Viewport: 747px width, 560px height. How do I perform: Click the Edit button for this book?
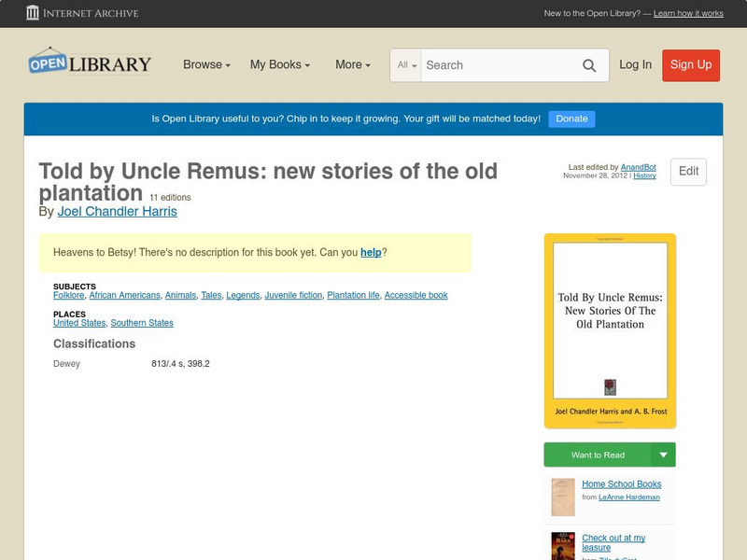point(688,172)
